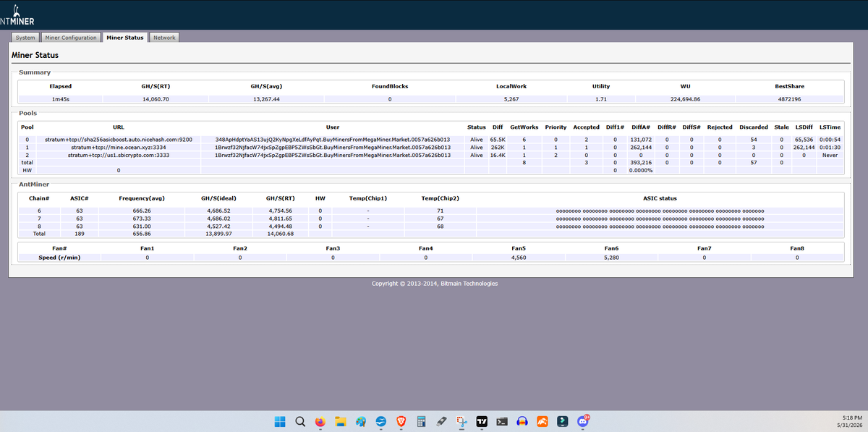868x432 pixels.
Task: Click LSTime value Never
Action: [x=830, y=155]
